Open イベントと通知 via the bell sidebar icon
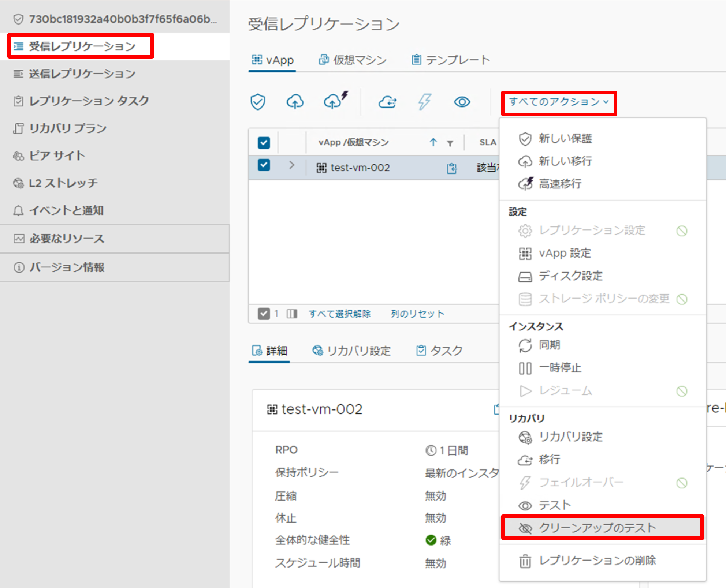The width and height of the screenshot is (726, 588). [x=18, y=210]
